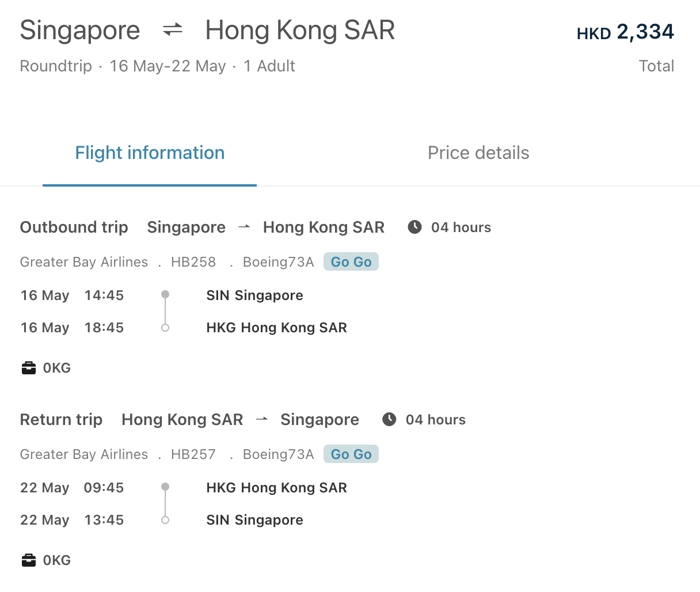Click the baggage icon under the return trip
This screenshot has height=592, width=700.
coord(28,559)
